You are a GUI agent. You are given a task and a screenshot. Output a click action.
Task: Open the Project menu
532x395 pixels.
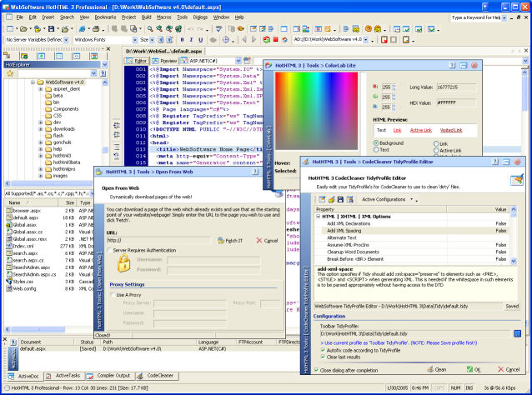[129, 17]
